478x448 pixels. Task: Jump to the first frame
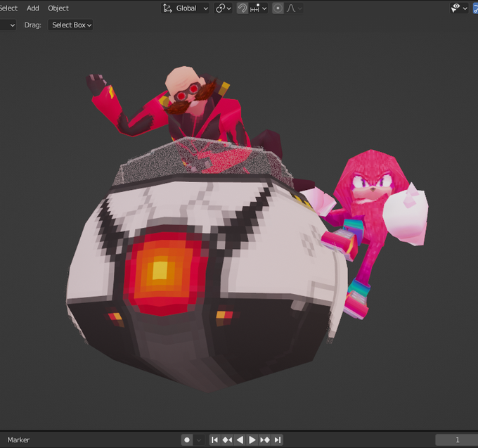[x=214, y=440]
